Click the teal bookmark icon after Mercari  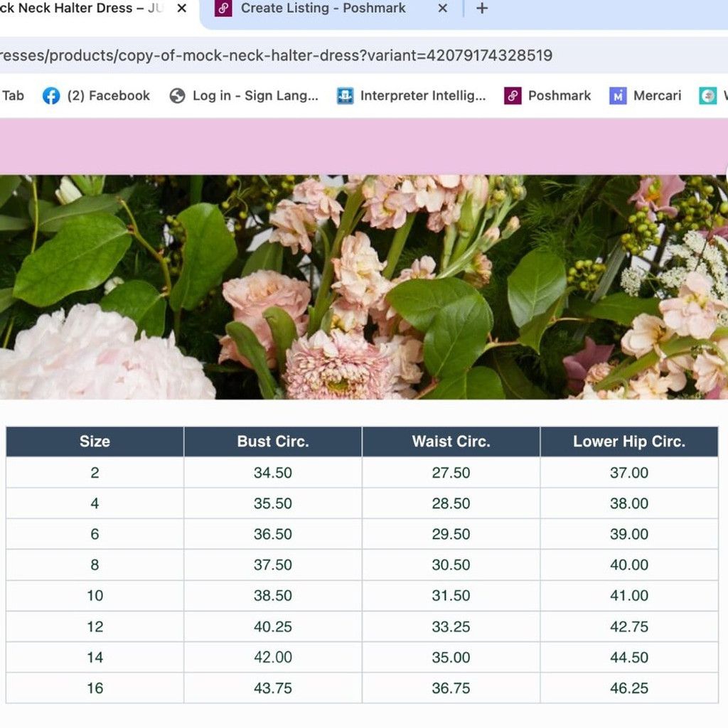tap(708, 96)
